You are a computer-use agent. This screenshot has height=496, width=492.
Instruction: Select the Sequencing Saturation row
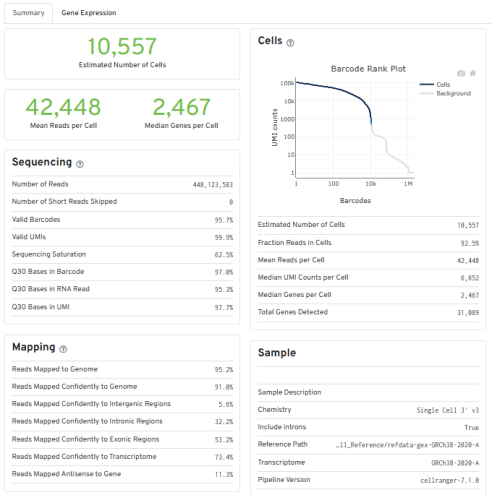tap(122, 255)
